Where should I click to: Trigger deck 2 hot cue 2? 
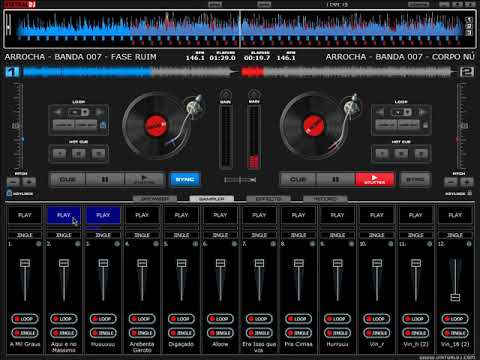[x=401, y=154]
